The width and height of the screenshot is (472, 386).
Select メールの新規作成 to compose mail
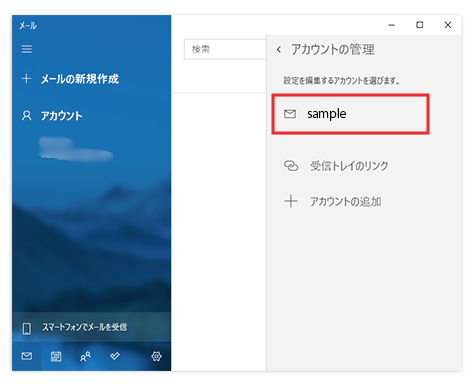[x=79, y=79]
